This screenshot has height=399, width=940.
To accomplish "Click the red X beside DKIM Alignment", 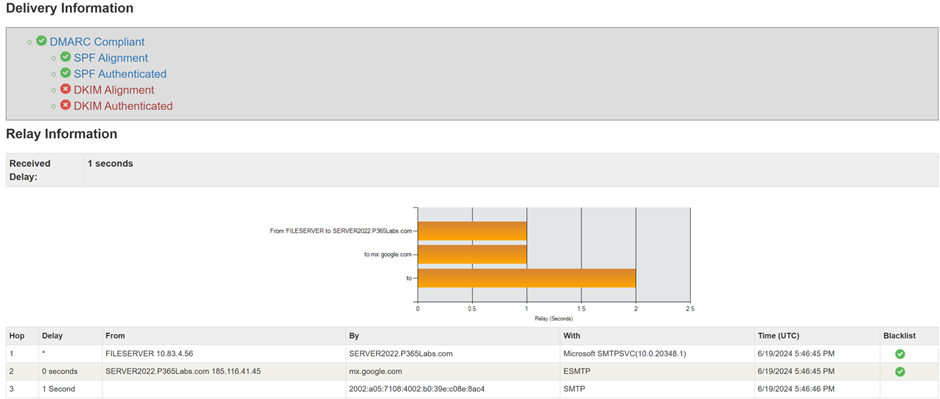I will pos(66,89).
